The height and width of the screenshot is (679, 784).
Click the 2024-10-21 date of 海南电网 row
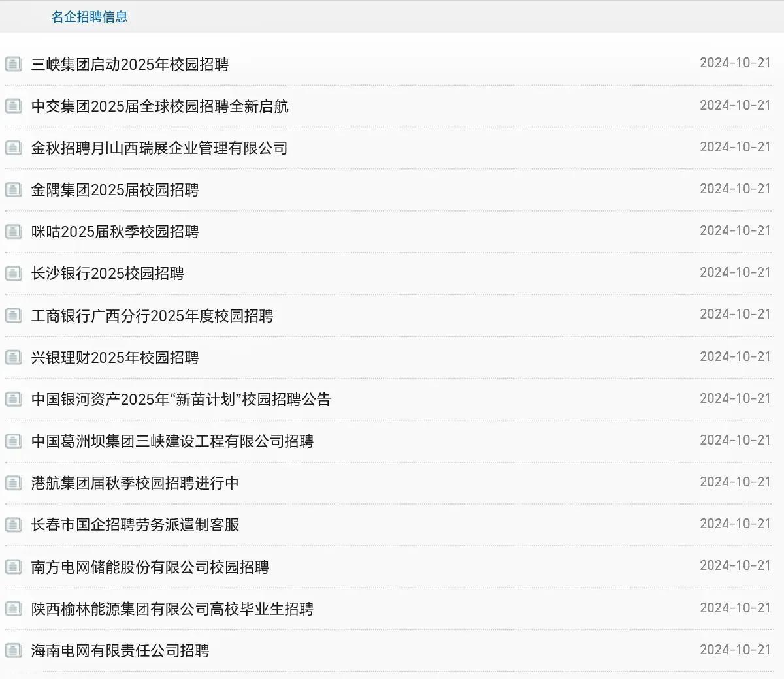735,649
